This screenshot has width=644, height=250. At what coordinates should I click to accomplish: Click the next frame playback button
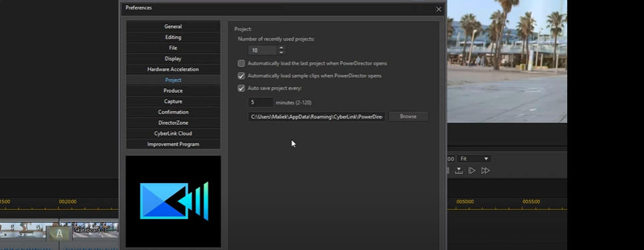coord(472,170)
